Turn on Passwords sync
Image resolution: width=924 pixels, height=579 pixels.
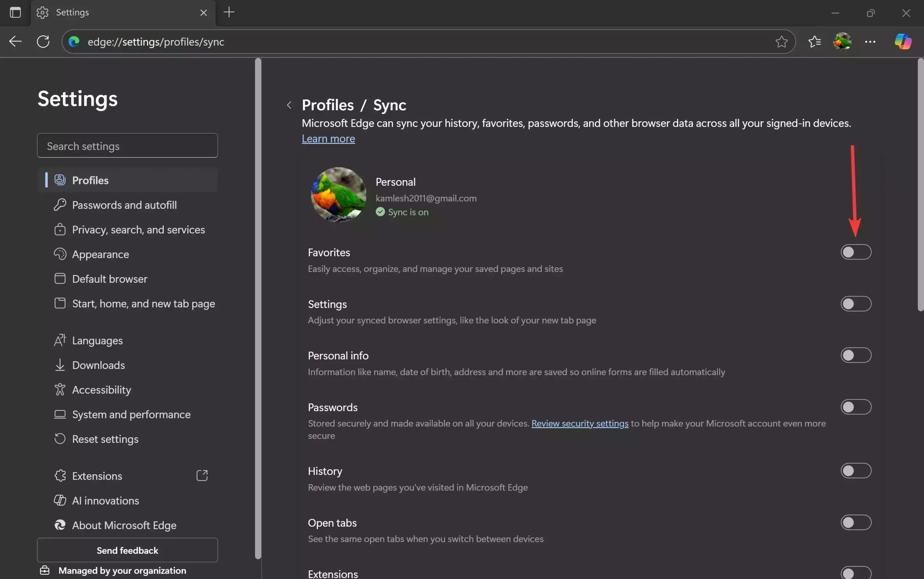[856, 407]
